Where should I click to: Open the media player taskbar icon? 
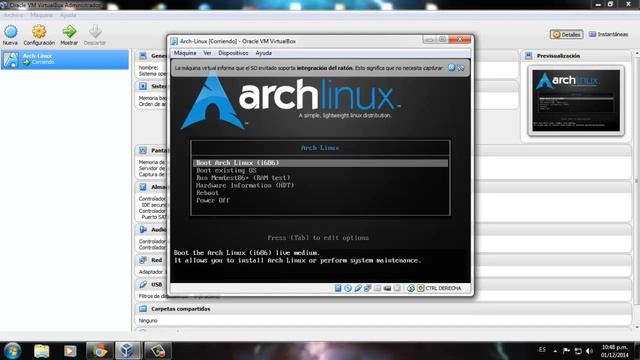(x=70, y=351)
